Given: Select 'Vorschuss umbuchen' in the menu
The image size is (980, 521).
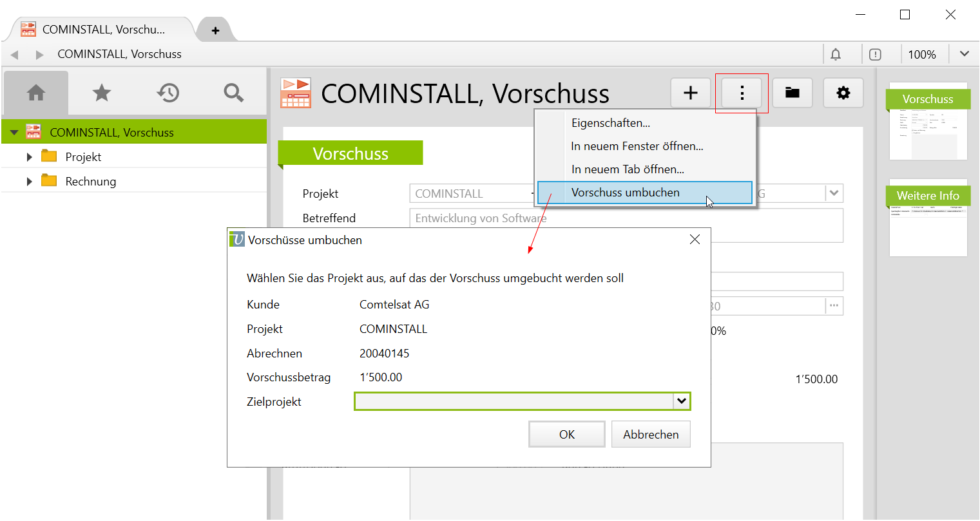Looking at the screenshot, I should pos(625,193).
